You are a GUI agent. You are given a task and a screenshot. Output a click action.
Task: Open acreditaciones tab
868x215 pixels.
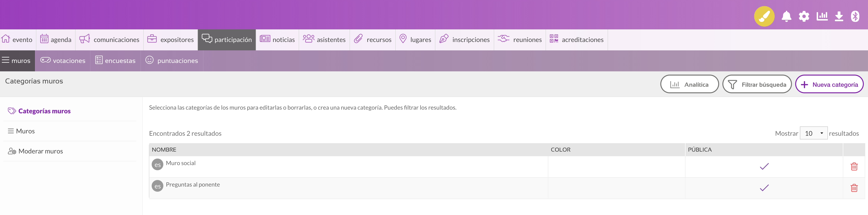(577, 40)
